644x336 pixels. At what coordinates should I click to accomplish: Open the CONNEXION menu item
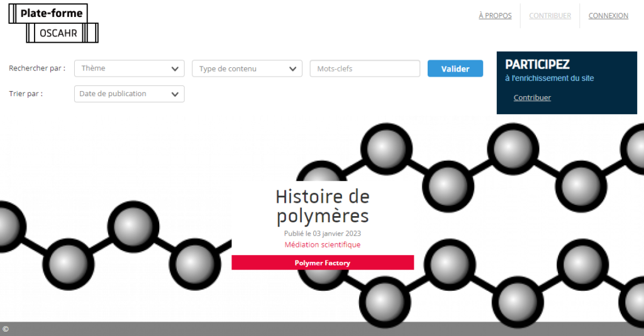coord(608,16)
